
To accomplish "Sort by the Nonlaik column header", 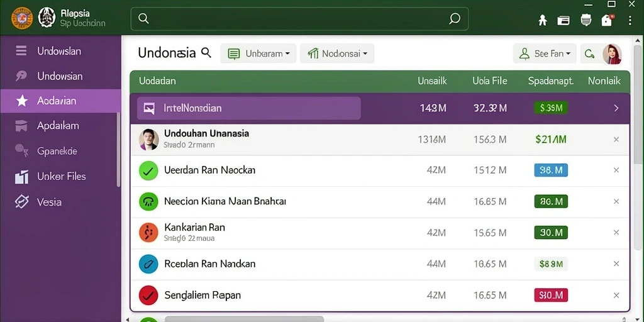I will (604, 81).
